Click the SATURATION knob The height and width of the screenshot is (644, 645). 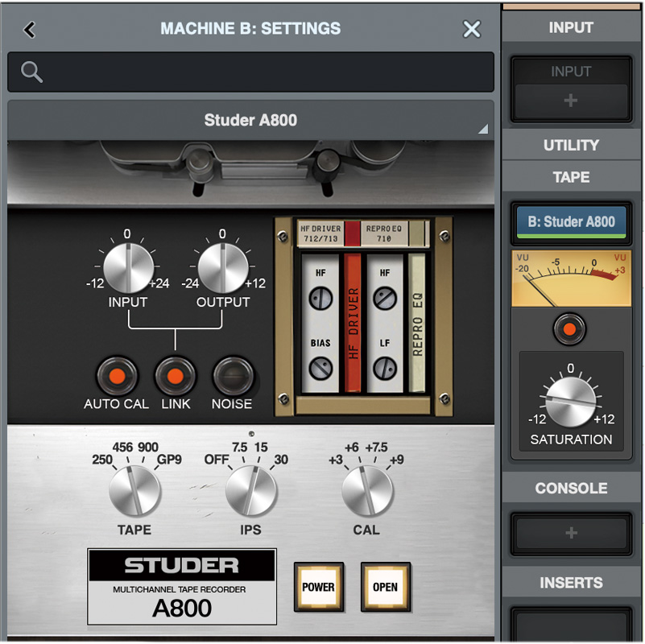tap(570, 402)
